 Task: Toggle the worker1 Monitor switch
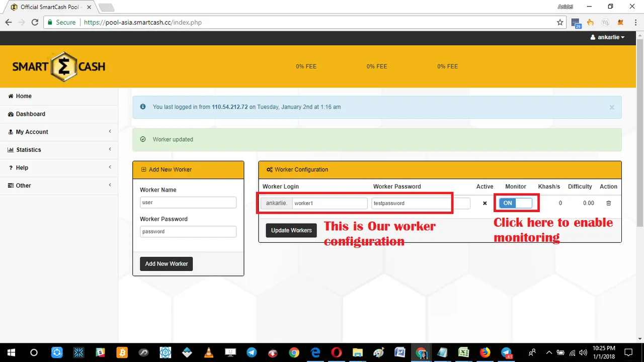515,203
